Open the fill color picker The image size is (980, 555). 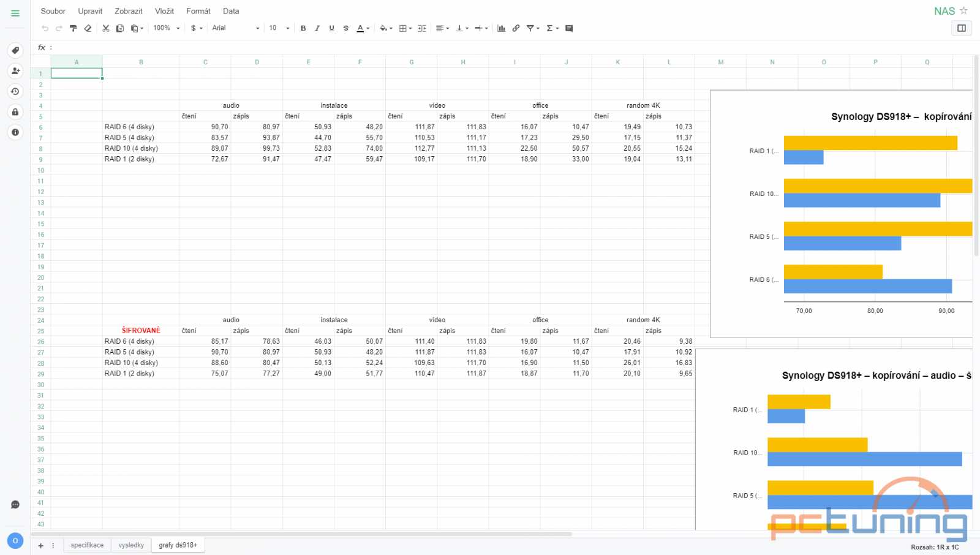(x=386, y=28)
